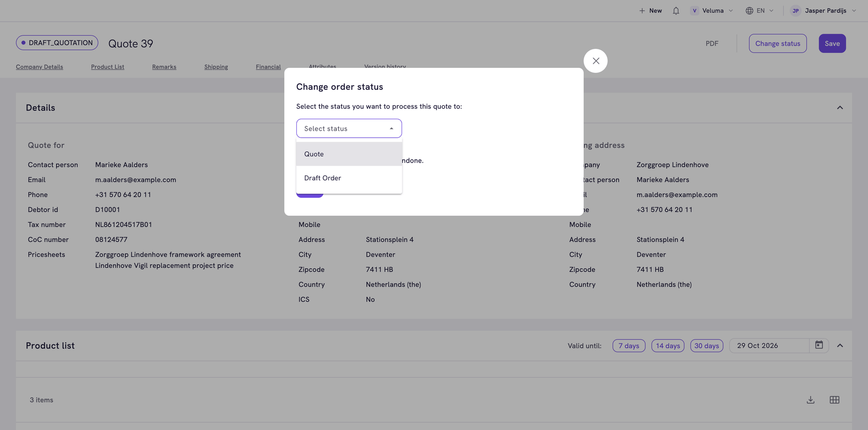Collapse the Product list section

click(840, 346)
